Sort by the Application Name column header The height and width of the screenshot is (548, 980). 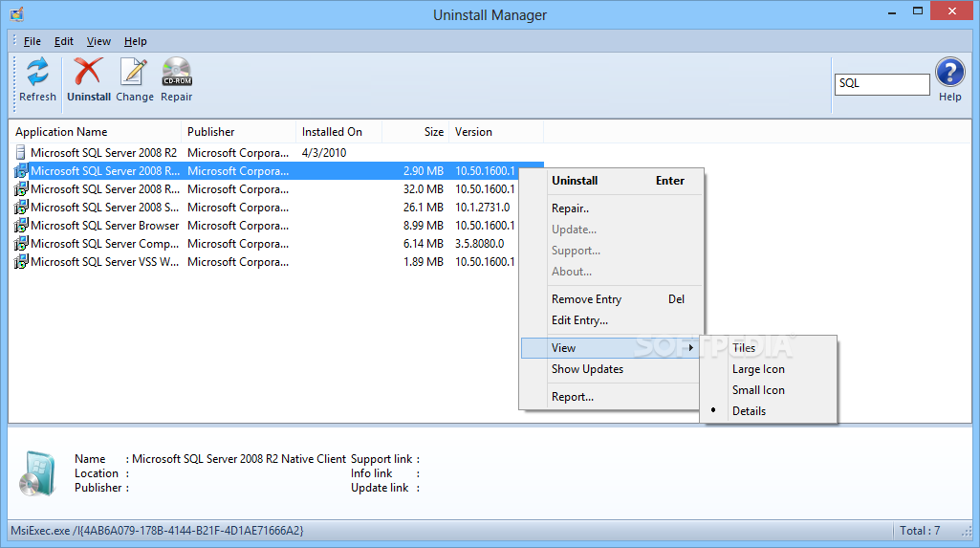tap(96, 132)
